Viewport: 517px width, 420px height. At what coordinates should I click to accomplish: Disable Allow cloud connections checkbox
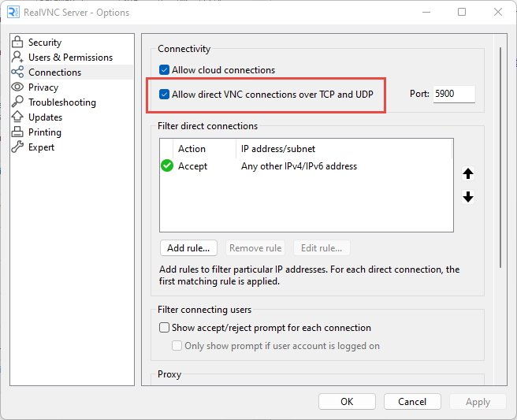coord(165,70)
